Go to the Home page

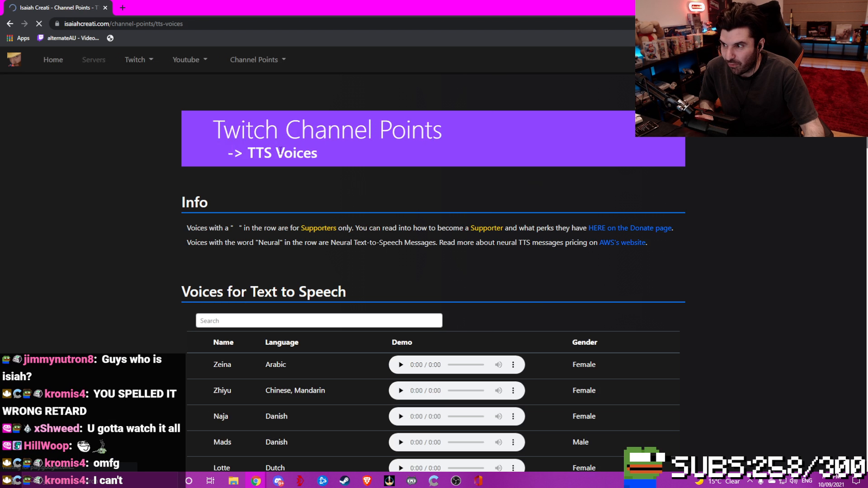[53, 60]
